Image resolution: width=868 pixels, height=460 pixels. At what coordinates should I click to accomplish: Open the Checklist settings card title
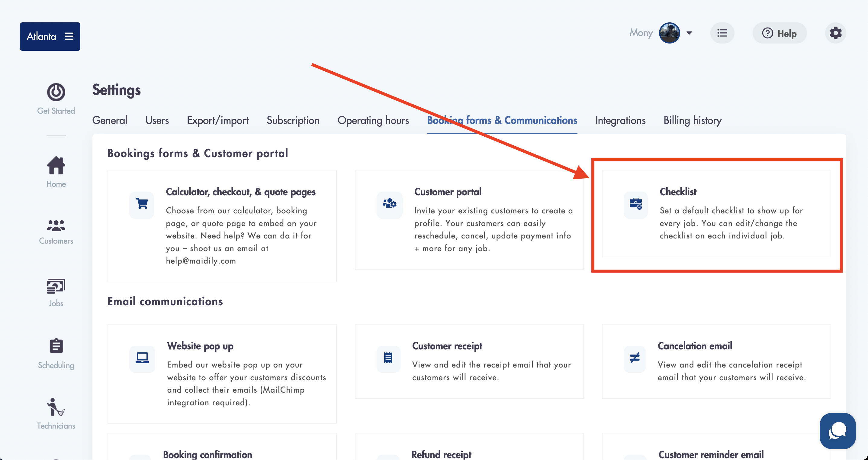tap(678, 192)
